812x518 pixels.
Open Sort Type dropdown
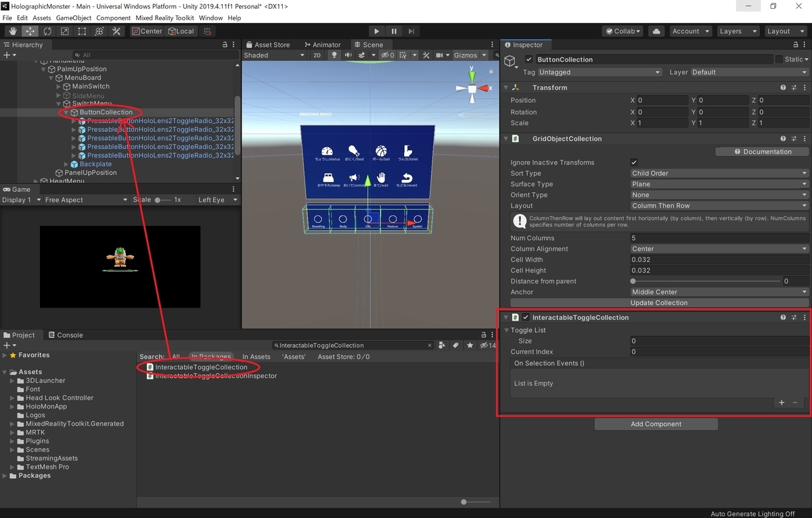point(719,173)
